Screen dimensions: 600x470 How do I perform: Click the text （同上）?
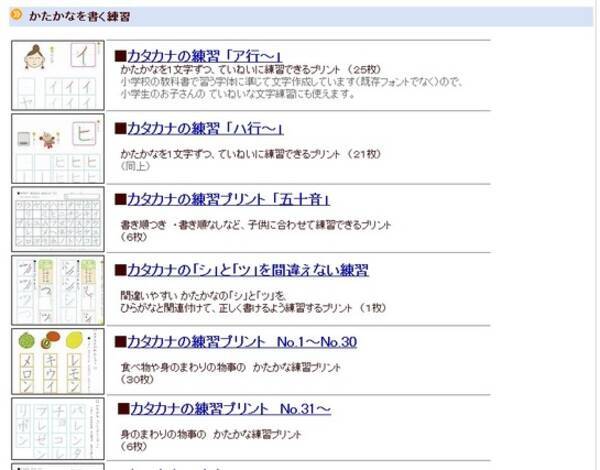135,166
